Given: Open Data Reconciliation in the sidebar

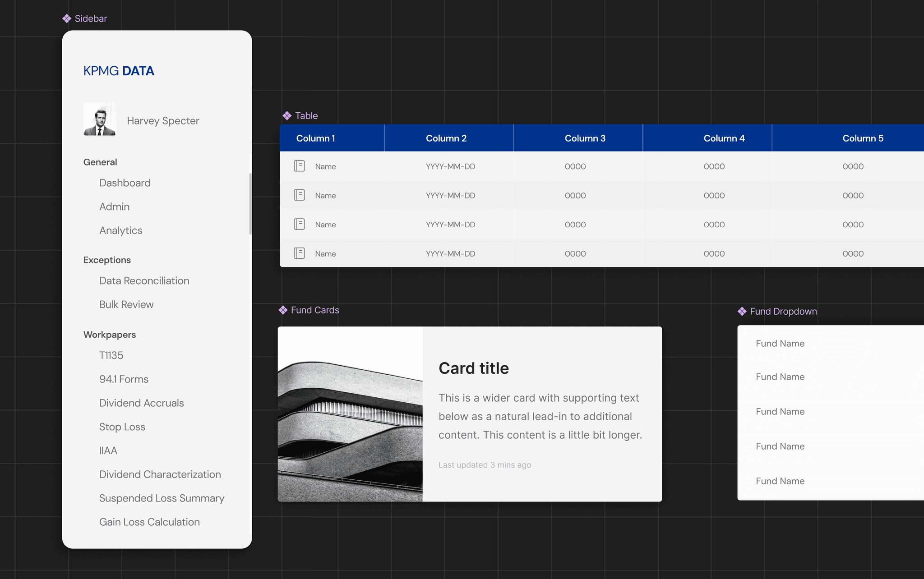Looking at the screenshot, I should coord(144,281).
